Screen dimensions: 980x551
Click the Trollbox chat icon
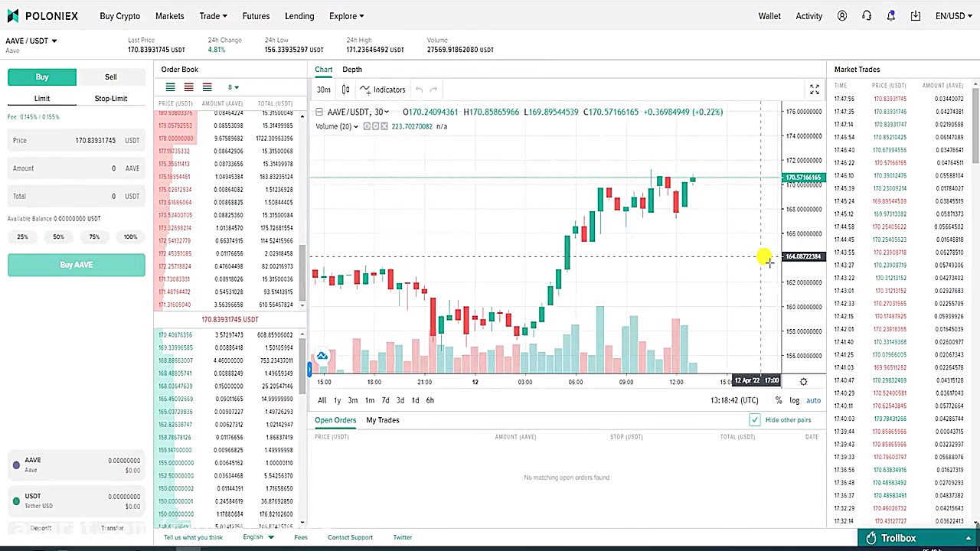[871, 538]
